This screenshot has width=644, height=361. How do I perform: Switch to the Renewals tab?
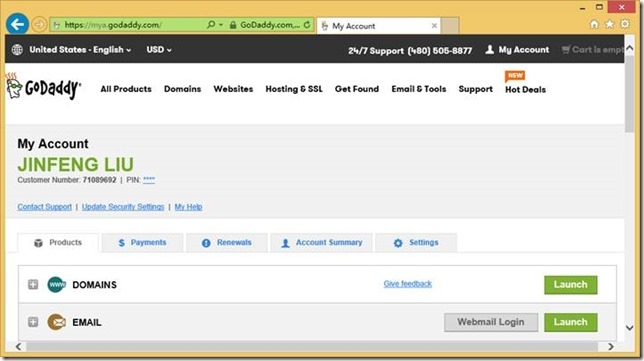pos(227,243)
